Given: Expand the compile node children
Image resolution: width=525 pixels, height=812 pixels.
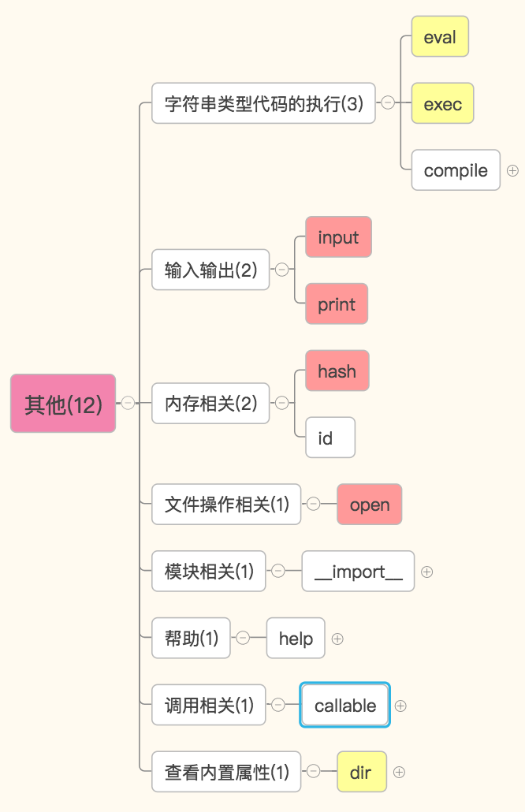Looking at the screenshot, I should [x=512, y=170].
